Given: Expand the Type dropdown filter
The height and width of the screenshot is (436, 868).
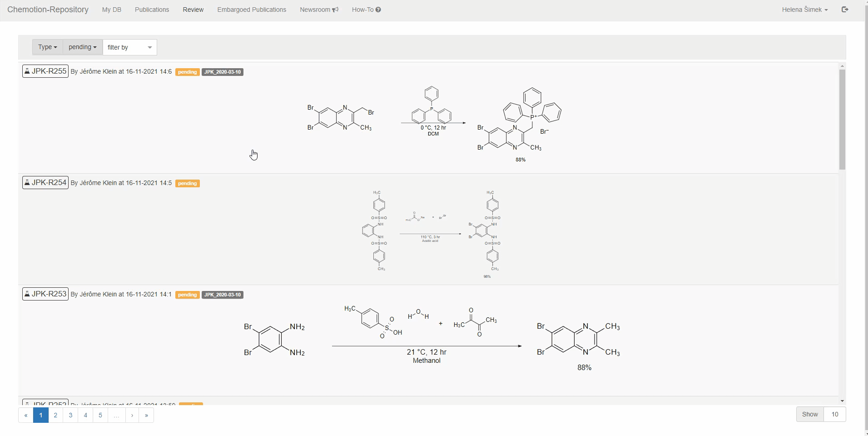Looking at the screenshot, I should [47, 47].
